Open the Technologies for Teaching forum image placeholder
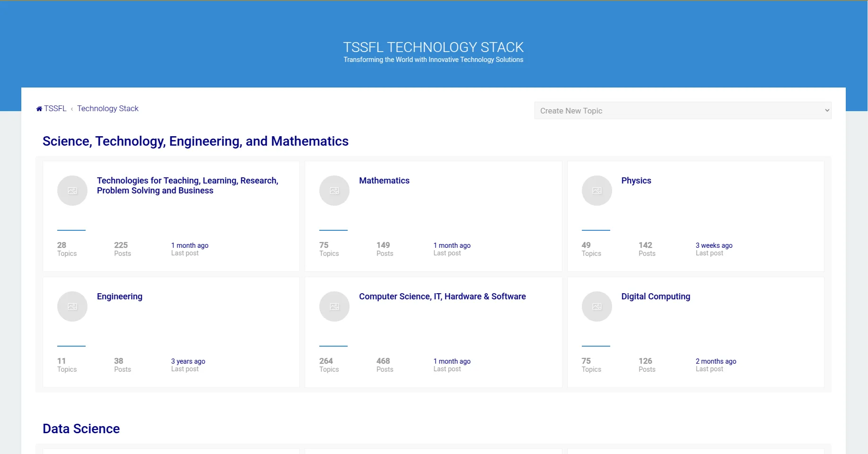Image resolution: width=868 pixels, height=454 pixels. click(x=72, y=191)
